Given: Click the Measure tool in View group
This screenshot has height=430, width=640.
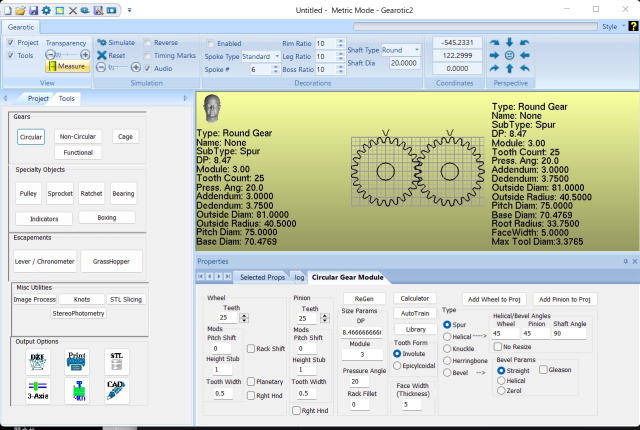Looking at the screenshot, I should (66, 66).
